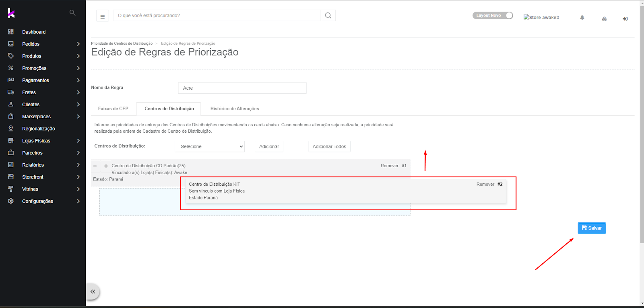This screenshot has width=644, height=308.
Task: Click the Vitrines paint roller icon
Action: coord(11,189)
